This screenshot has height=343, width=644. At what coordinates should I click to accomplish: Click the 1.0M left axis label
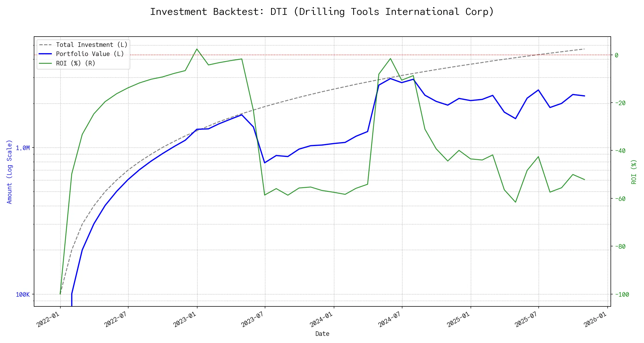(23, 148)
